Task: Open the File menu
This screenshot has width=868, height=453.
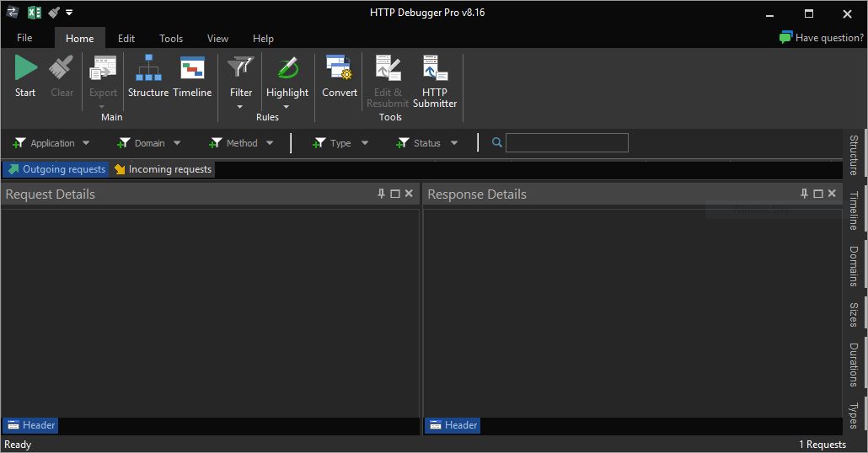Action: point(24,38)
